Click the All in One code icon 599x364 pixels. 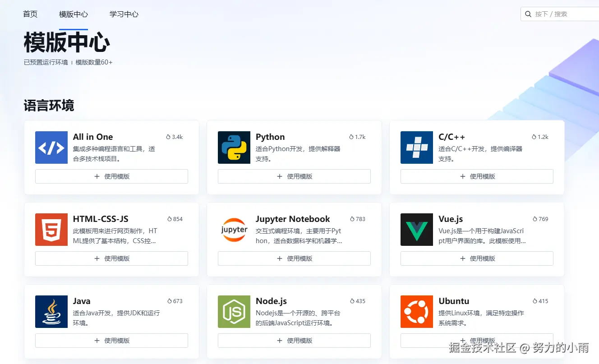point(51,147)
